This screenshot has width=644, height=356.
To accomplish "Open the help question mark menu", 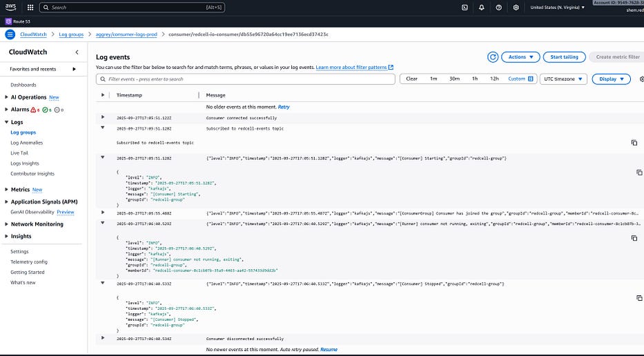I will click(498, 8).
